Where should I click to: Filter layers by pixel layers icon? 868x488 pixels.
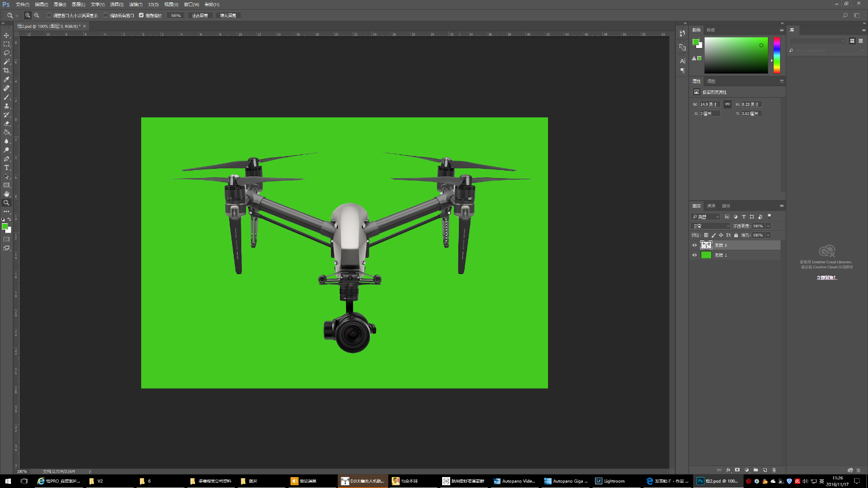pos(727,217)
